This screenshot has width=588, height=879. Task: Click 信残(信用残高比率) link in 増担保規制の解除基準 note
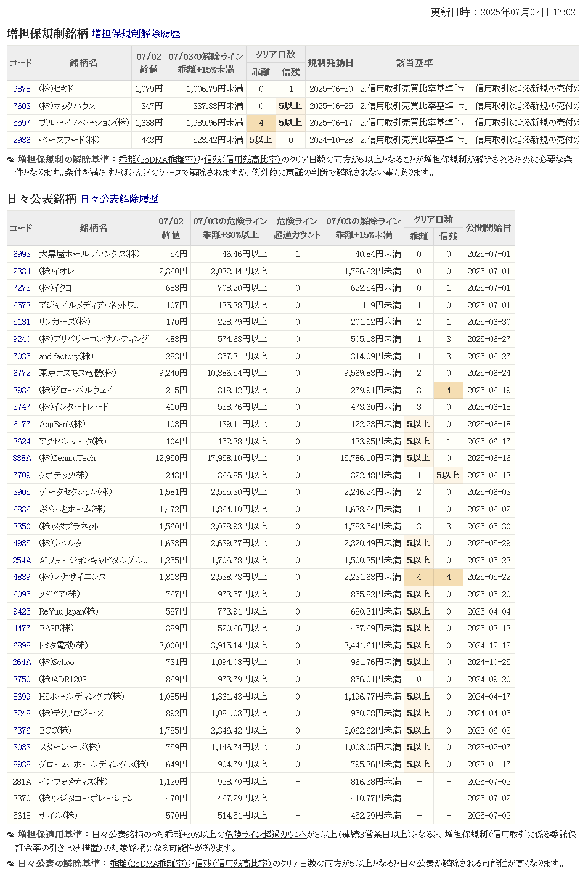click(242, 160)
